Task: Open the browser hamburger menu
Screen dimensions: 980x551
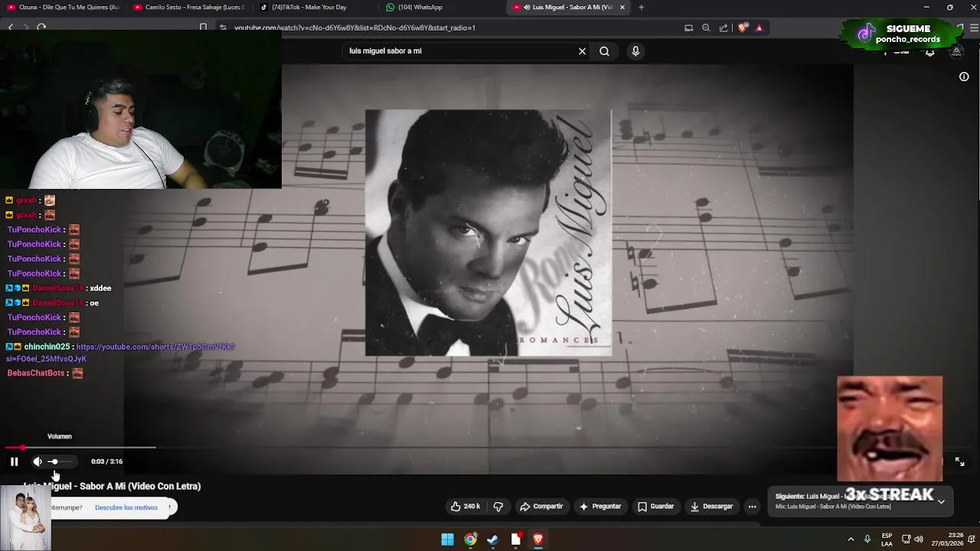Action: pos(972,28)
